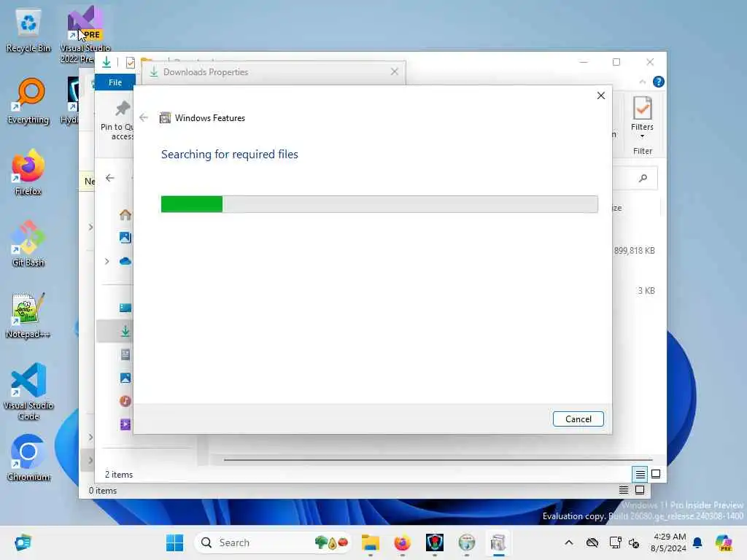
Task: Open Everything desktop shortcut
Action: coord(28,101)
